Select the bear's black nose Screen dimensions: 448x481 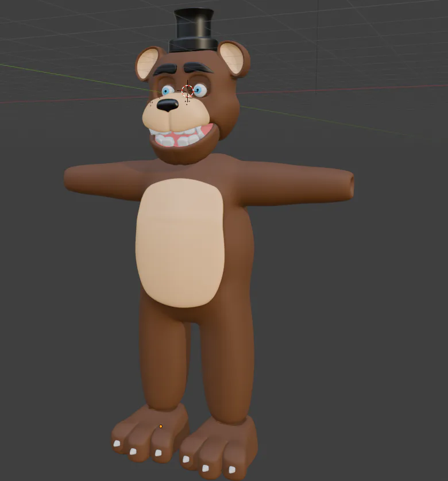coord(167,105)
